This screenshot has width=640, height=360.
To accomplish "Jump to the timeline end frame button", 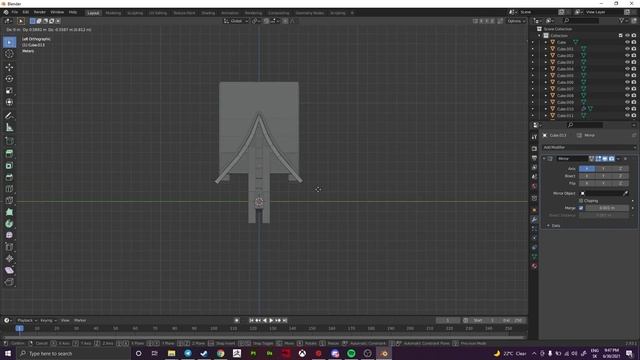I will point(285,320).
